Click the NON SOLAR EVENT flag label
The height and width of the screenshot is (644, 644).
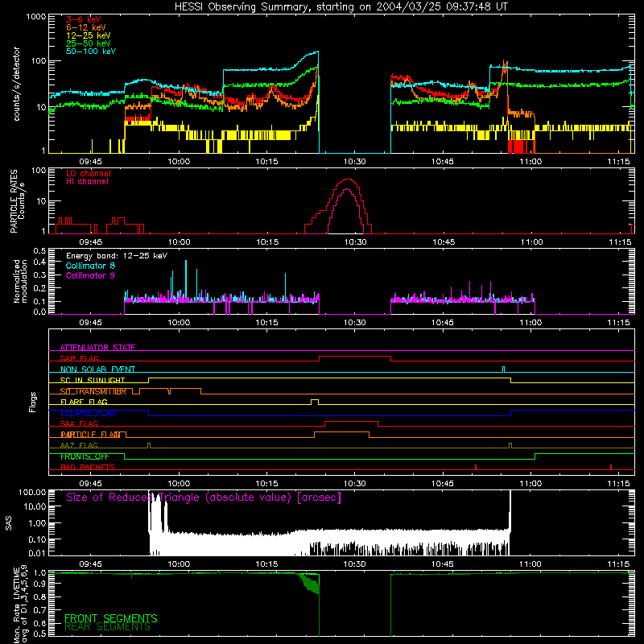[97, 369]
